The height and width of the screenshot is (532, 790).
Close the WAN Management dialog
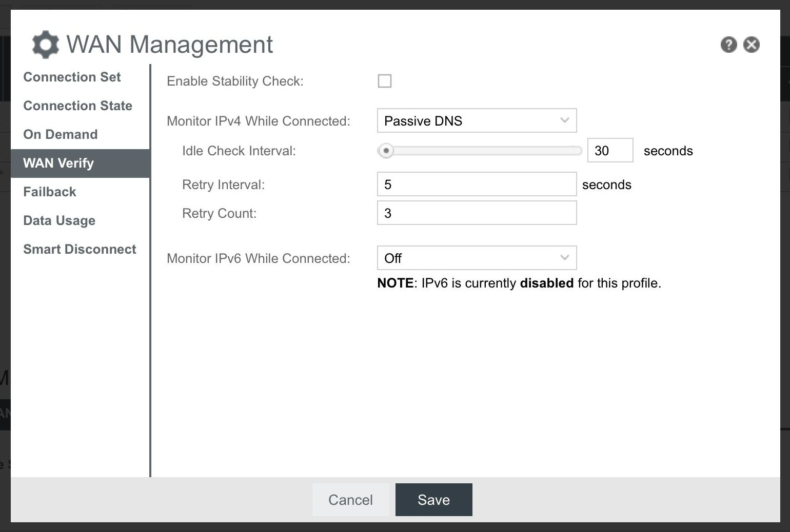[x=752, y=45]
